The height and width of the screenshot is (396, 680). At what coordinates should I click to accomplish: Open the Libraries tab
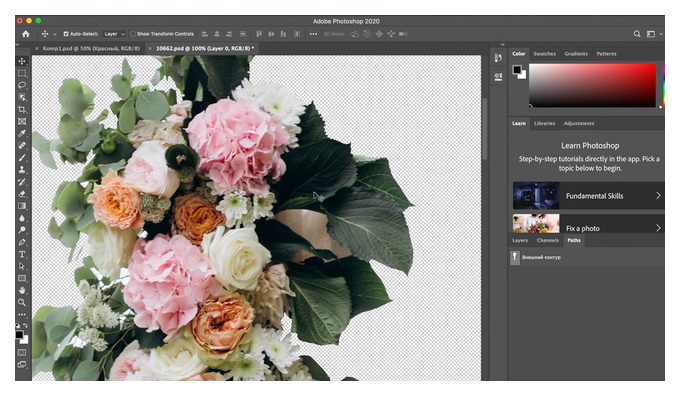click(544, 123)
